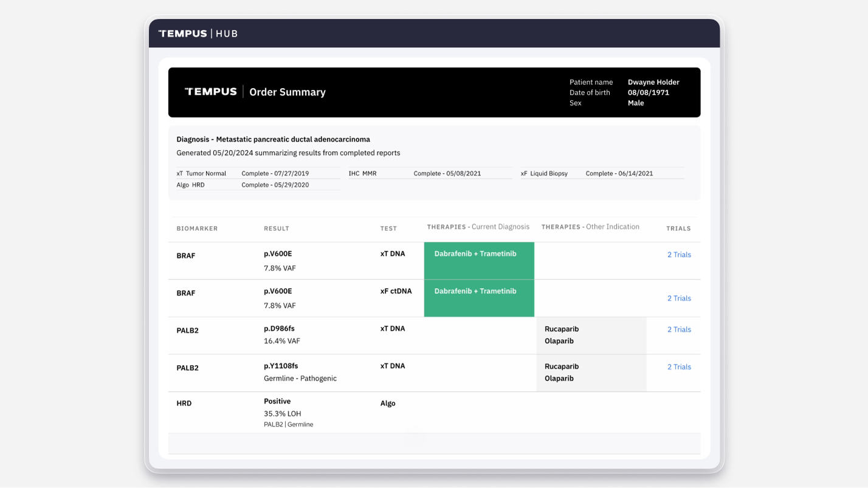Click the TRIALS column header
The width and height of the screenshot is (868, 488).
pyautogui.click(x=678, y=229)
